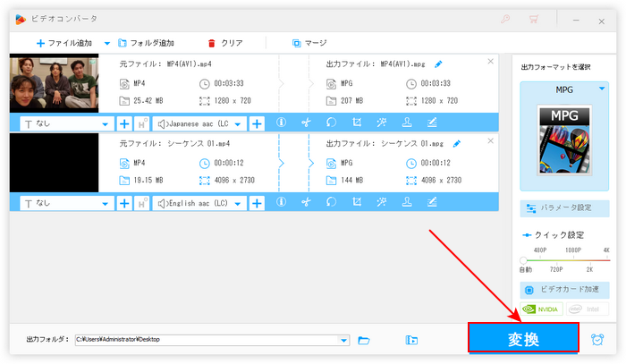
Task: Click ファイル追加 to add files
Action: point(66,42)
